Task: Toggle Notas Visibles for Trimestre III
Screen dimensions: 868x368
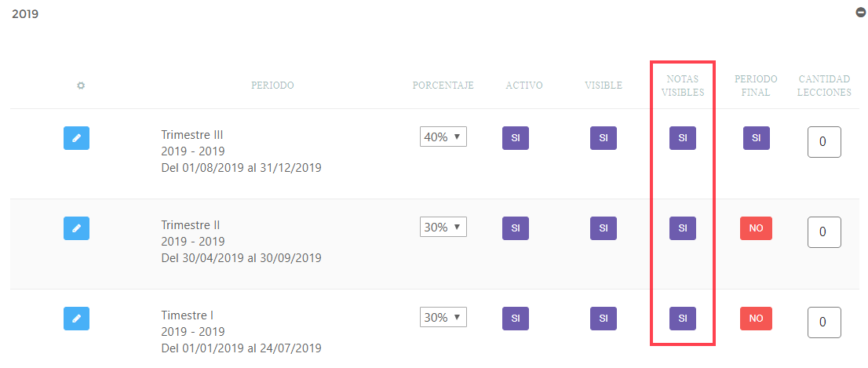Action: pos(683,138)
